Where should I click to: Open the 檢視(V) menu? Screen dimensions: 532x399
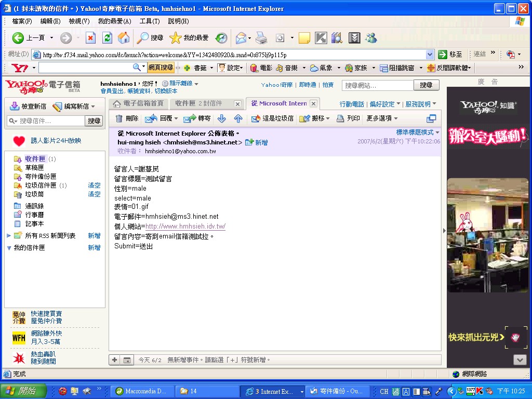coord(79,21)
